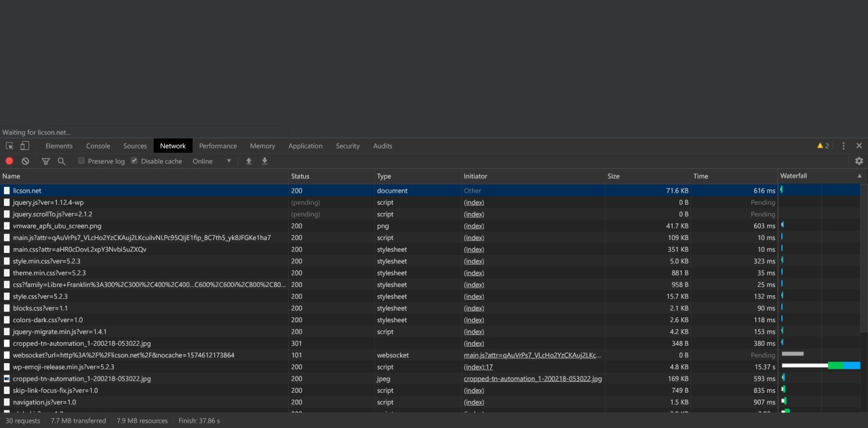Click the Finish: 37.86 s summary
Screen dimensions: 868x428
click(x=199, y=421)
